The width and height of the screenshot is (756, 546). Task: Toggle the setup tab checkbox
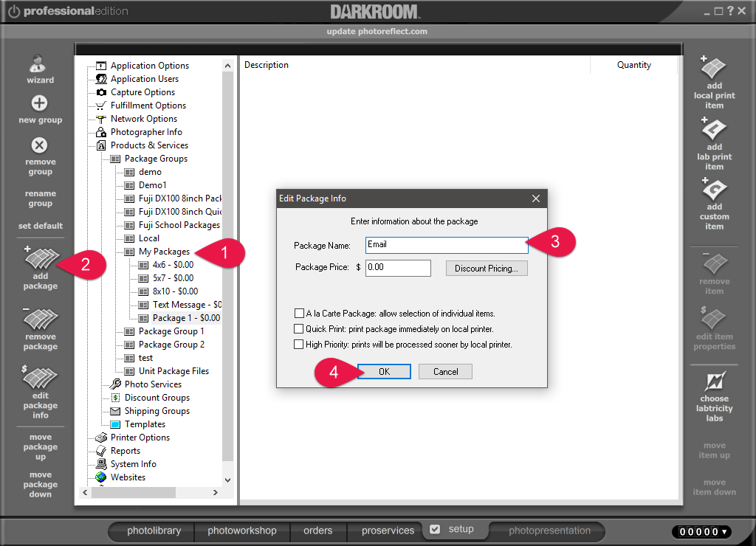435,529
